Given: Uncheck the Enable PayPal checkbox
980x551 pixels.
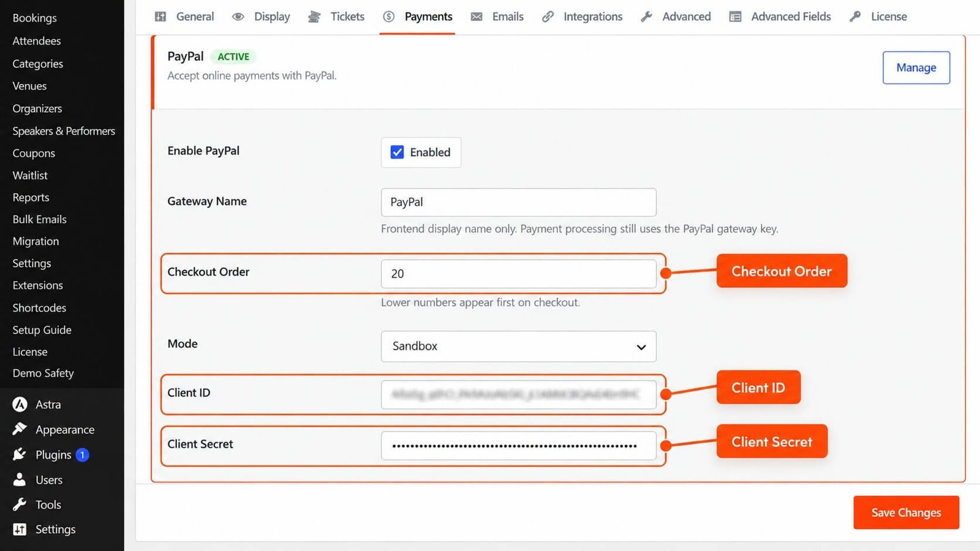Looking at the screenshot, I should [x=398, y=152].
